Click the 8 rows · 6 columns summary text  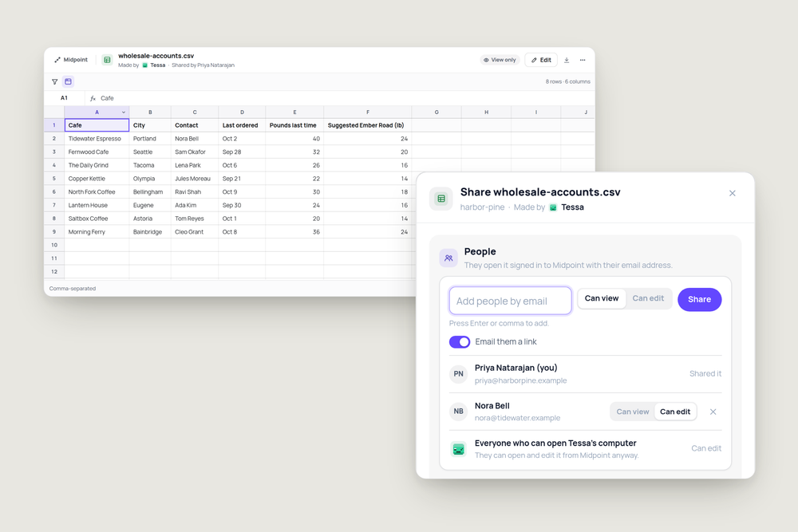click(x=568, y=81)
